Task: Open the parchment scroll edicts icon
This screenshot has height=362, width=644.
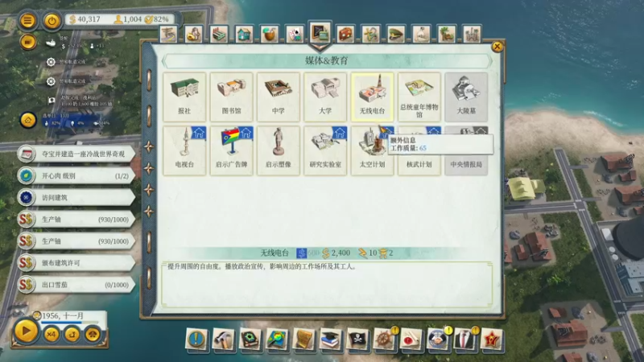Action: (303, 339)
